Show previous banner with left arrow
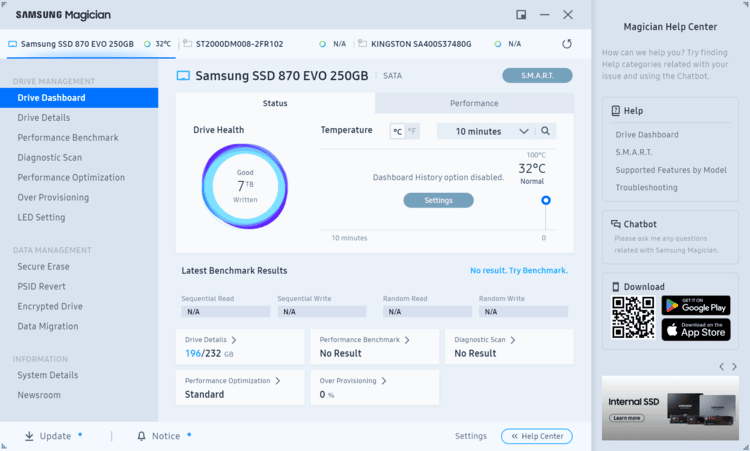 [x=721, y=367]
